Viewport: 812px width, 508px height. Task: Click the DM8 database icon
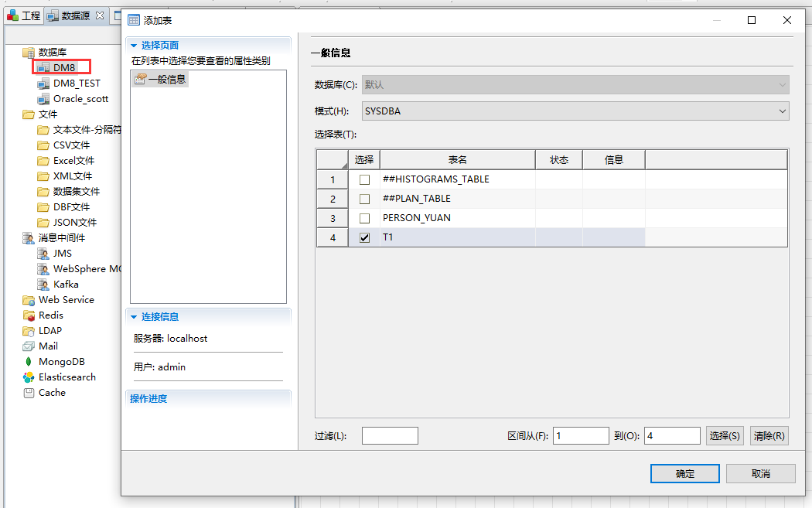tap(43, 68)
